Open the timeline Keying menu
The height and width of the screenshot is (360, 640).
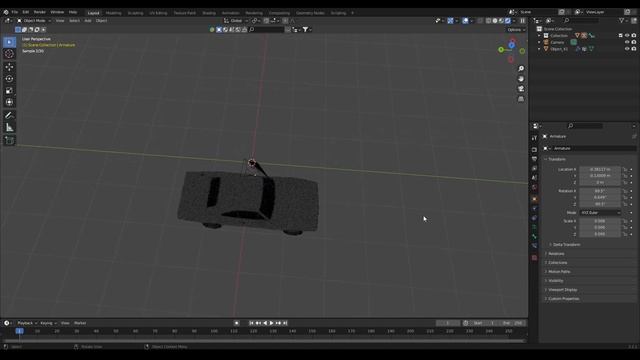48,323
